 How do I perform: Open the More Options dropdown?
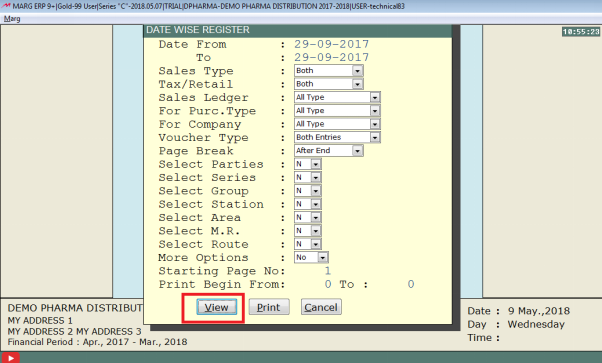pos(322,258)
